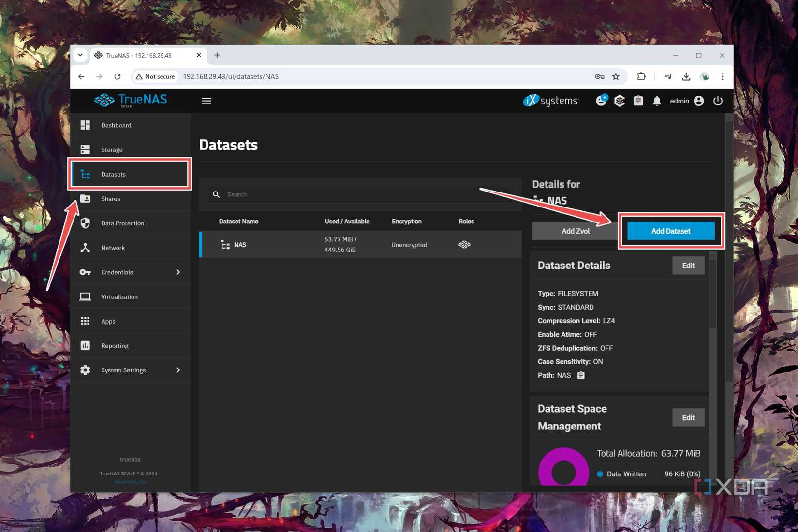Open the admin user account menu
The image size is (798, 532).
click(x=687, y=101)
